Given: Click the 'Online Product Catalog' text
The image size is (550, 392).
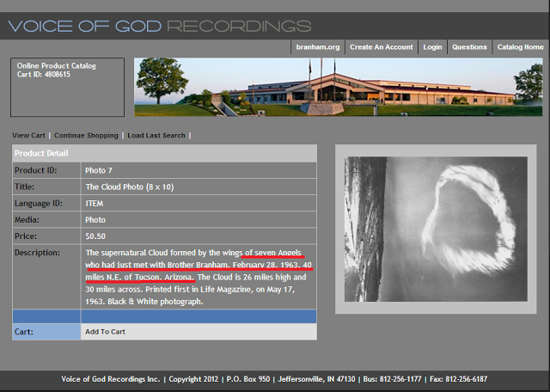Looking at the screenshot, I should point(57,66).
